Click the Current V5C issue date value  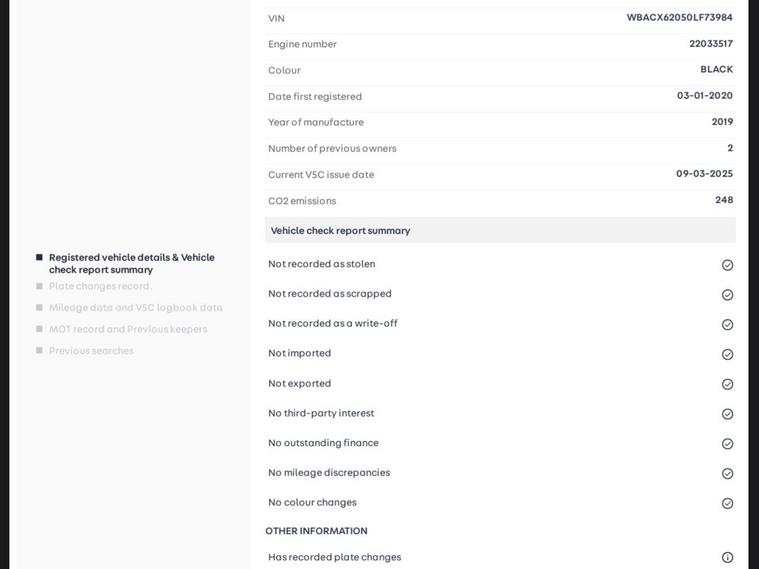(x=704, y=174)
